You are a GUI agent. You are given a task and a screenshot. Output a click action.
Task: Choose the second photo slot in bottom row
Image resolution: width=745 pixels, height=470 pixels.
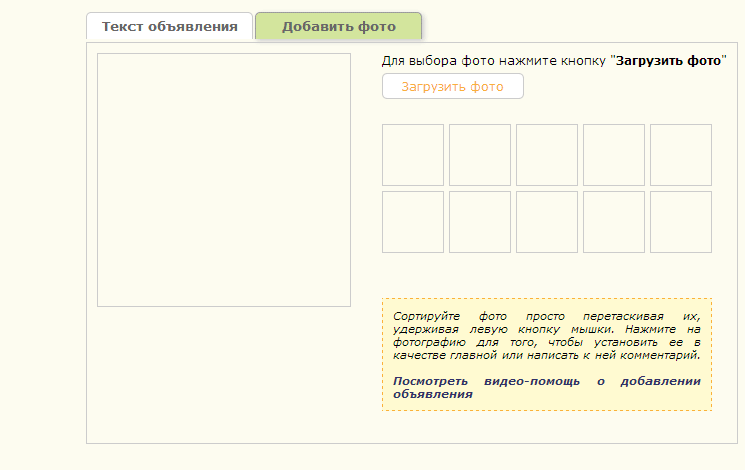(x=480, y=222)
